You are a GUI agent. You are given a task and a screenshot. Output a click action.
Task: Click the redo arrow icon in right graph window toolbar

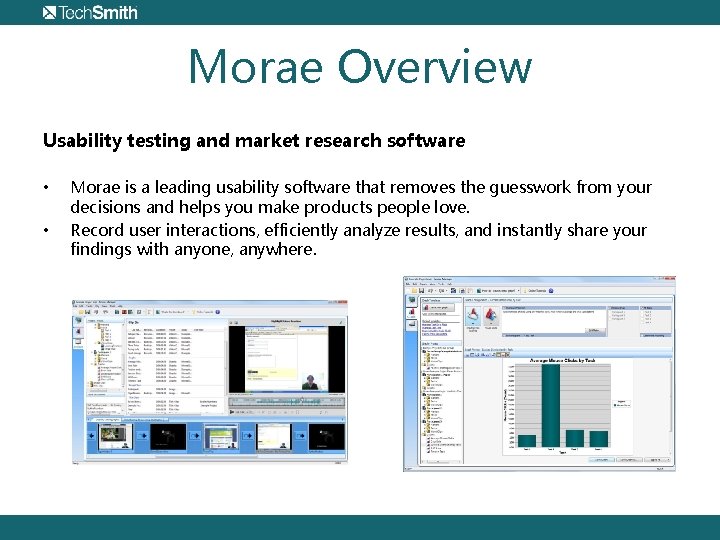pyautogui.click(x=441, y=291)
